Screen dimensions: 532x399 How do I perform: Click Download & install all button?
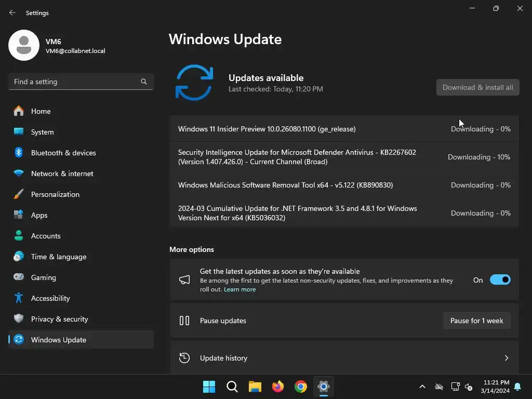point(478,87)
